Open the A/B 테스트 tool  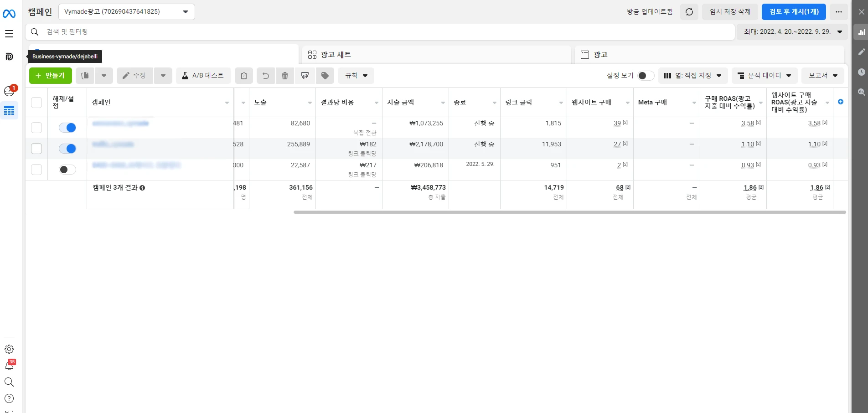[x=203, y=75]
